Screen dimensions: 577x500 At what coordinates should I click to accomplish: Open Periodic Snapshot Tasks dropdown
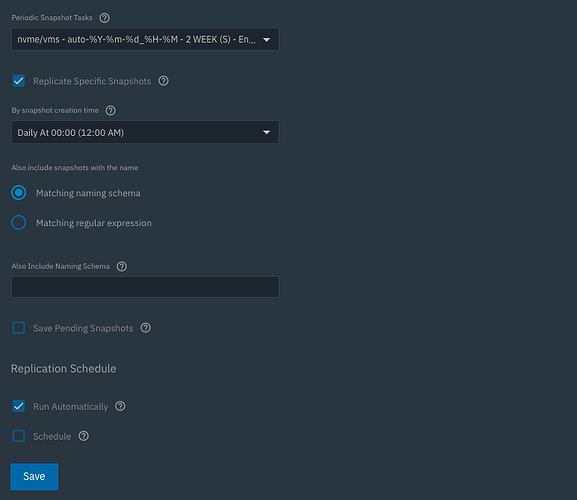pos(145,39)
